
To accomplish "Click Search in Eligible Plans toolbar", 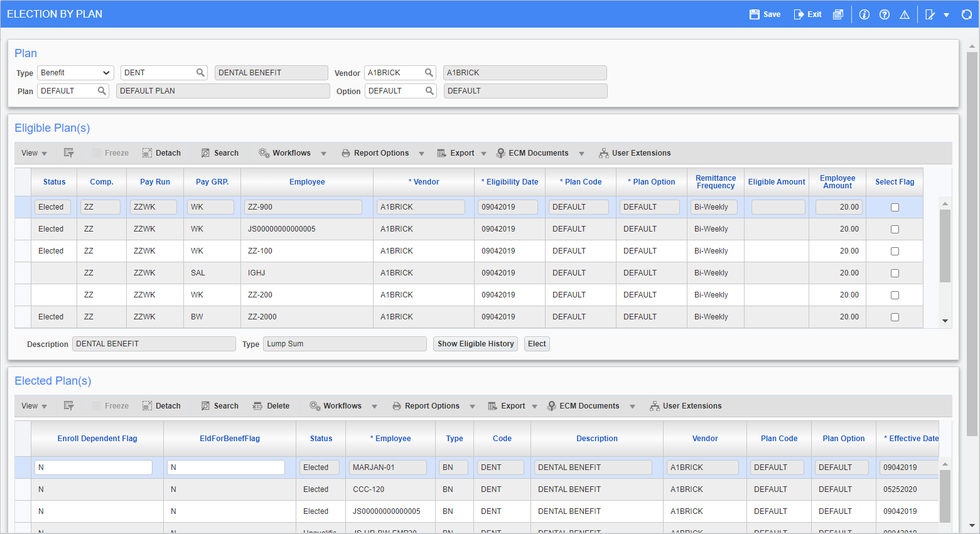I will pos(220,153).
